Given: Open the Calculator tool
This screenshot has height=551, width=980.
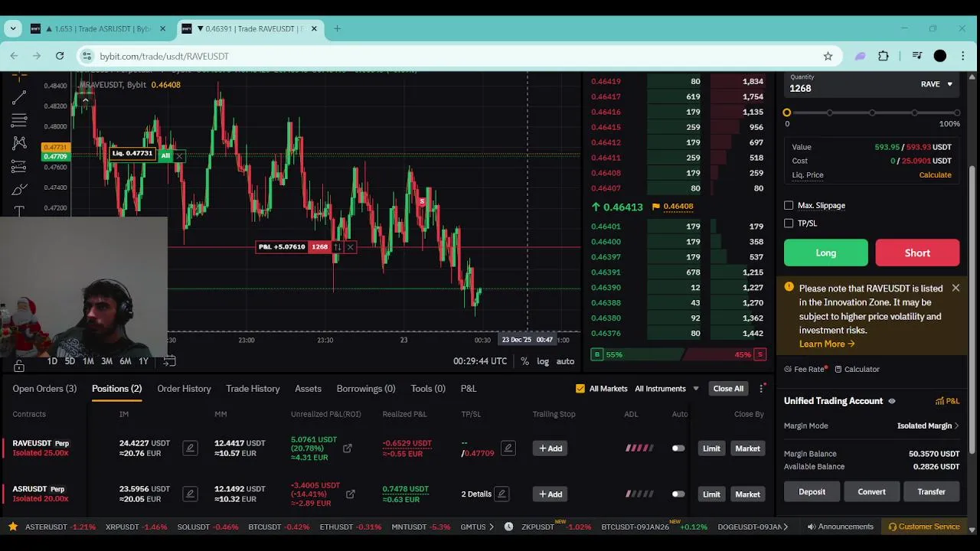Looking at the screenshot, I should (x=857, y=369).
